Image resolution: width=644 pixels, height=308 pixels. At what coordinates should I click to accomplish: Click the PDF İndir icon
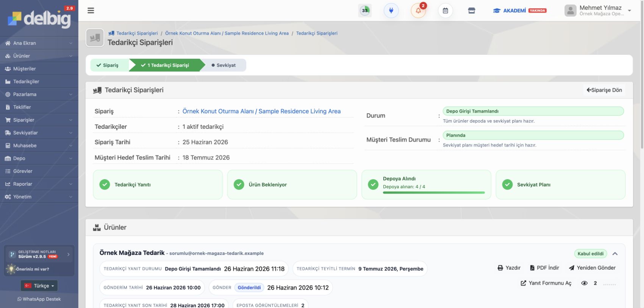(532, 268)
